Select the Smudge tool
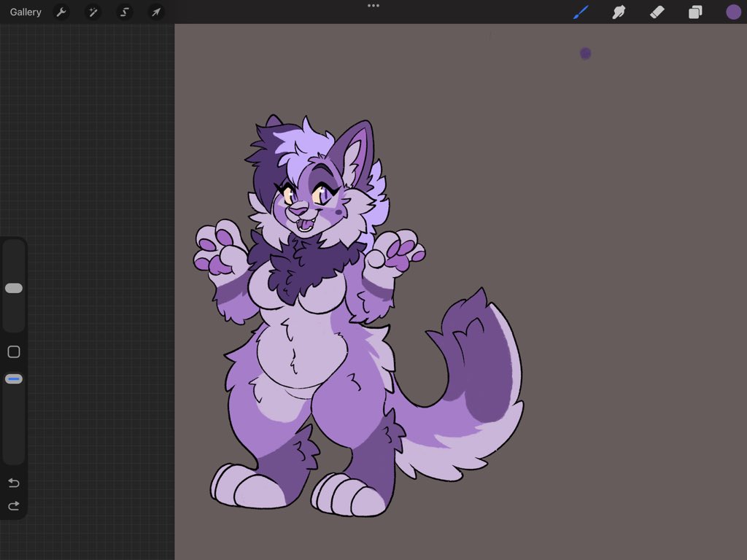The image size is (747, 560). click(x=619, y=12)
